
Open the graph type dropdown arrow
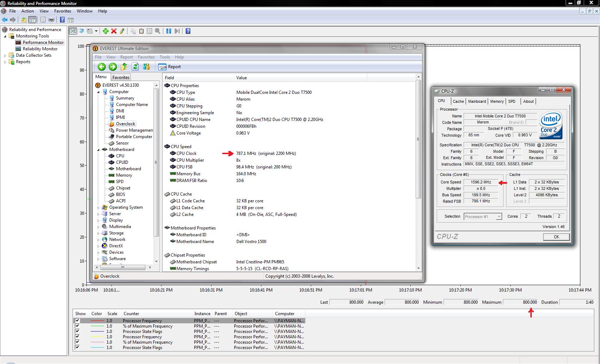(x=96, y=31)
